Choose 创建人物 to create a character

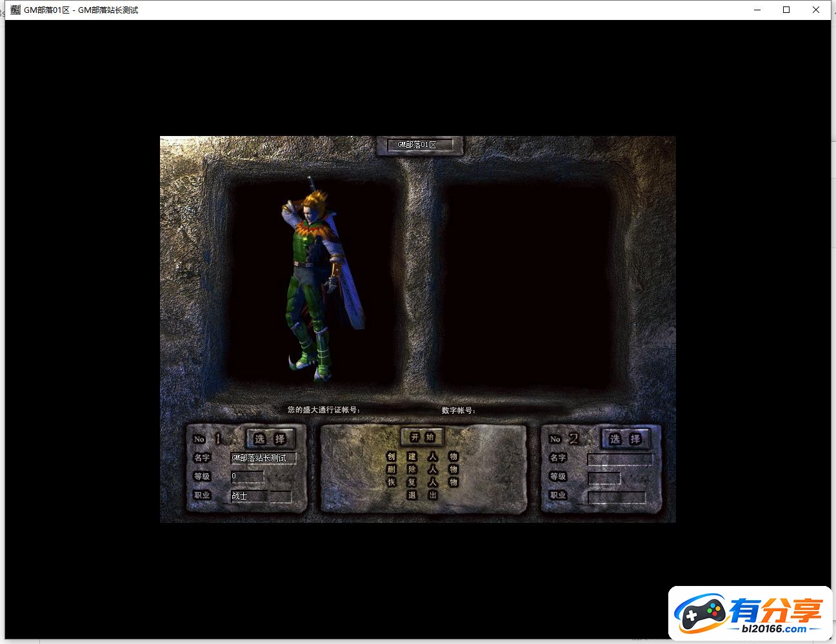pos(423,456)
